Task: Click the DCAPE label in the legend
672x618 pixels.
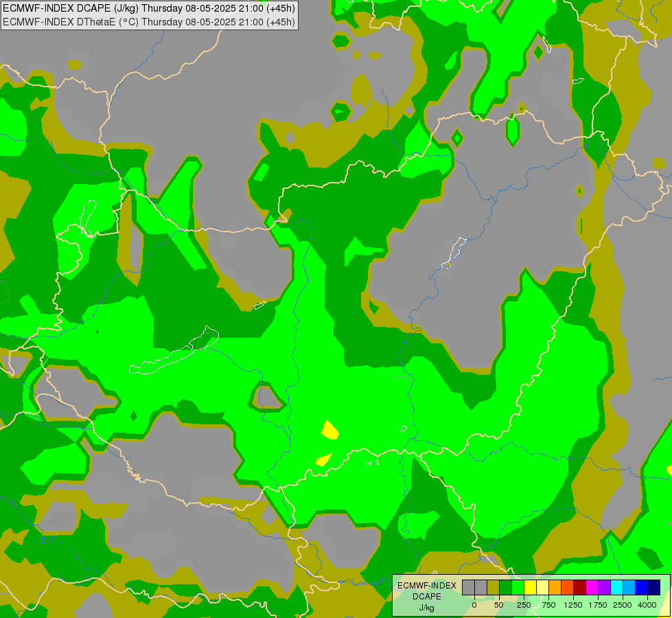Action: (x=427, y=597)
